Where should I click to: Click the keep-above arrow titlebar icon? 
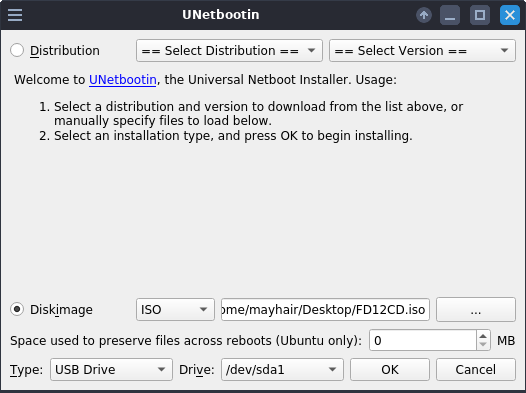point(424,15)
